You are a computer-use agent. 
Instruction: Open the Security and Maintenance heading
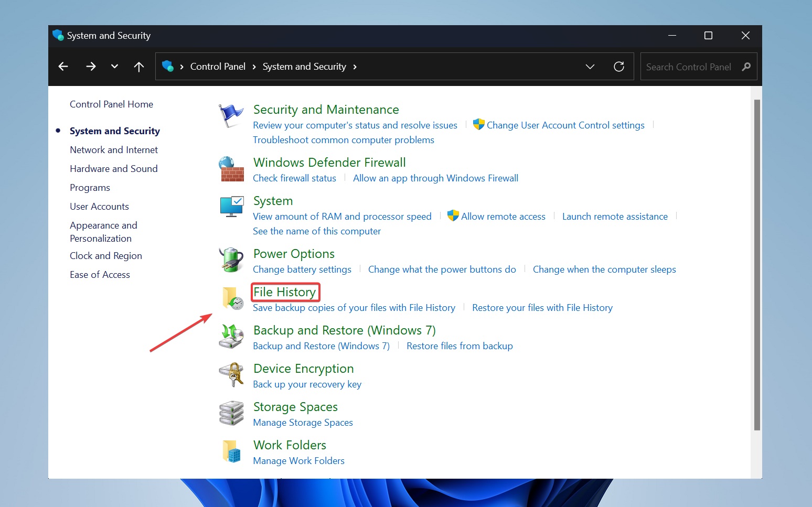[x=326, y=110]
